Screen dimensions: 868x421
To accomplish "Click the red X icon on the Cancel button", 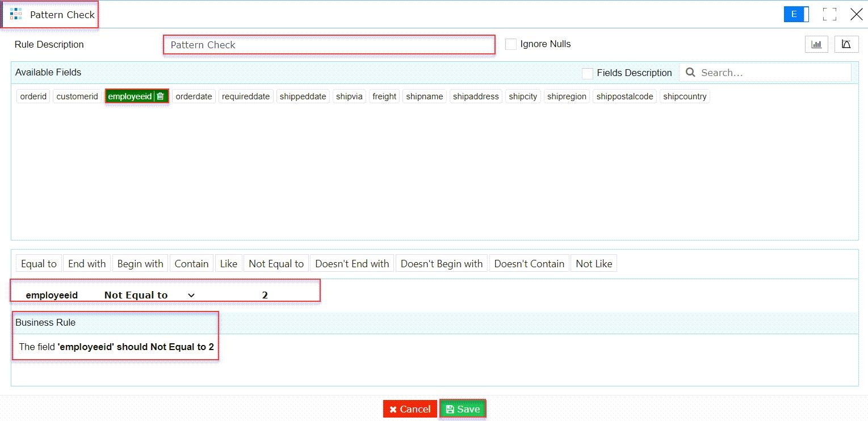I will pos(392,409).
